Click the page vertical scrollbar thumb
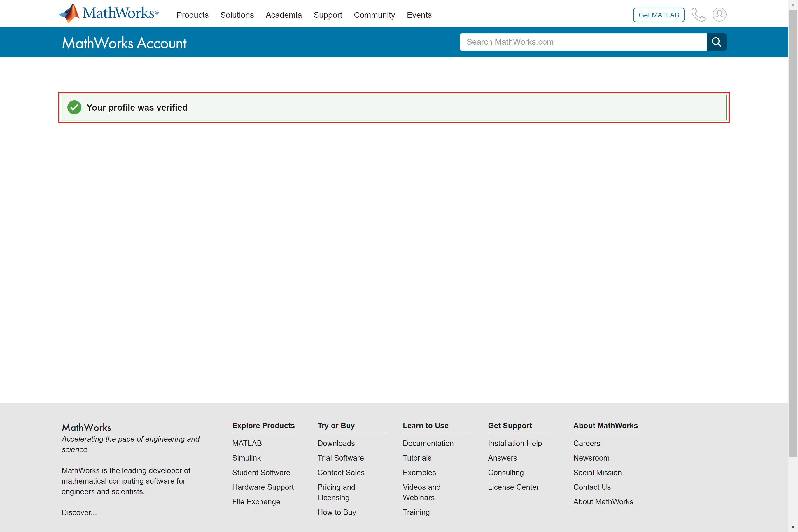The height and width of the screenshot is (532, 798). pyautogui.click(x=793, y=233)
